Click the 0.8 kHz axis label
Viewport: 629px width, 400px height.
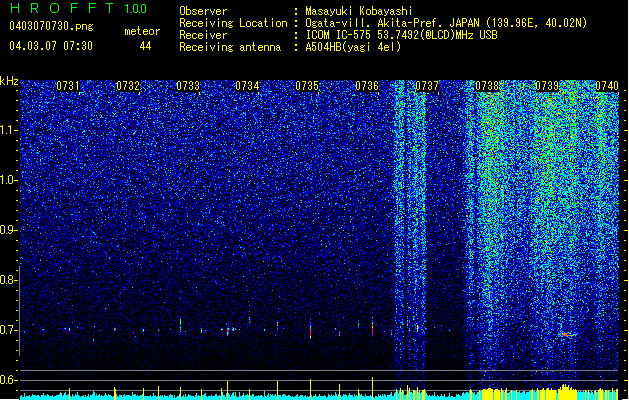coord(8,280)
